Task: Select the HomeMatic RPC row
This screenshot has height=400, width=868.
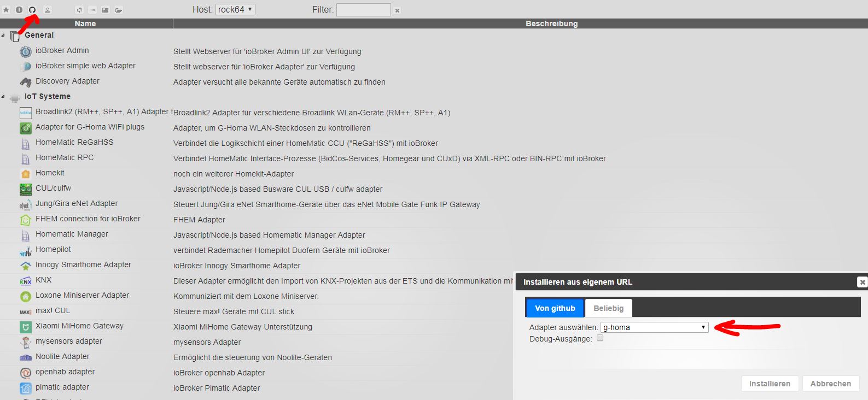Action: pyautogui.click(x=434, y=158)
